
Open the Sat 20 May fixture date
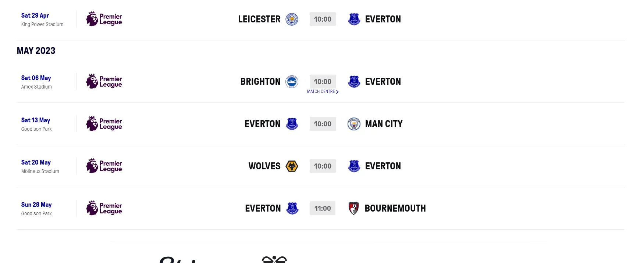pos(36,162)
